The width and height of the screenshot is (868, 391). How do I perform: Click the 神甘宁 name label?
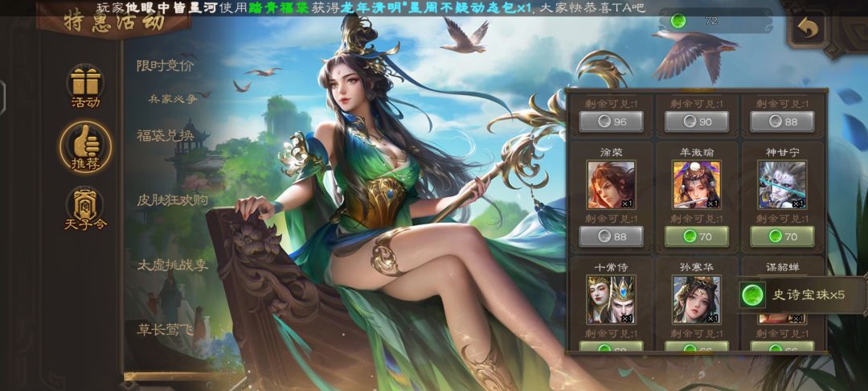pyautogui.click(x=782, y=152)
